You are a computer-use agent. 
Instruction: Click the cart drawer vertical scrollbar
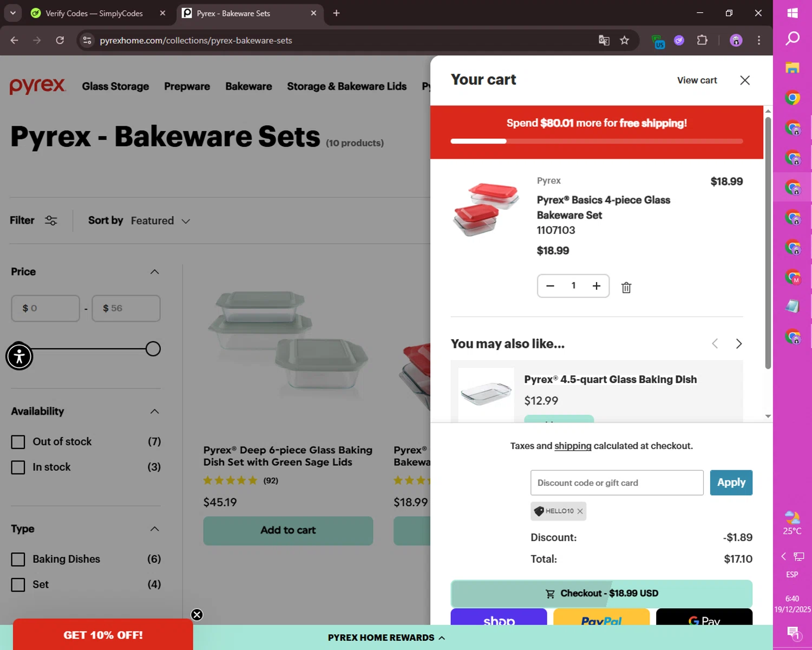click(x=768, y=244)
